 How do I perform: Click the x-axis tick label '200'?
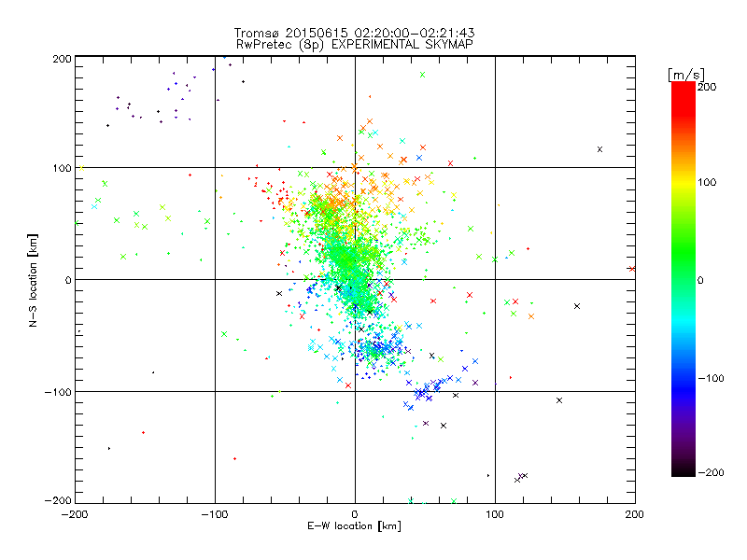[635, 514]
